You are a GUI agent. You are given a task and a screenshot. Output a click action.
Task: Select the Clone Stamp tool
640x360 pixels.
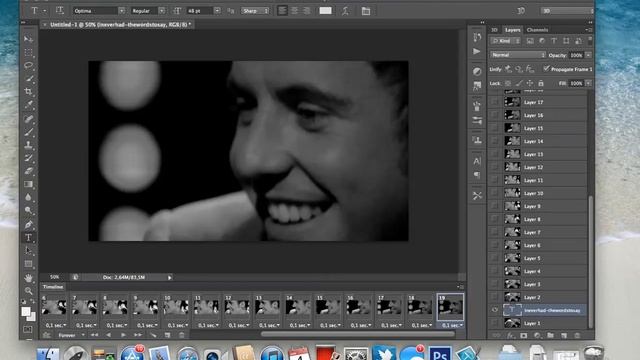tap(28, 144)
